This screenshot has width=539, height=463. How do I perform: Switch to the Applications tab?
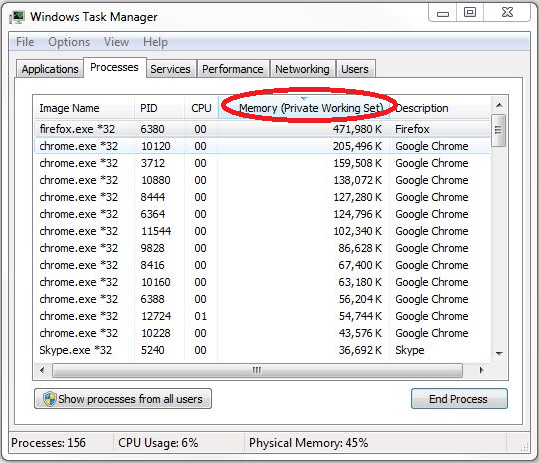[50, 69]
